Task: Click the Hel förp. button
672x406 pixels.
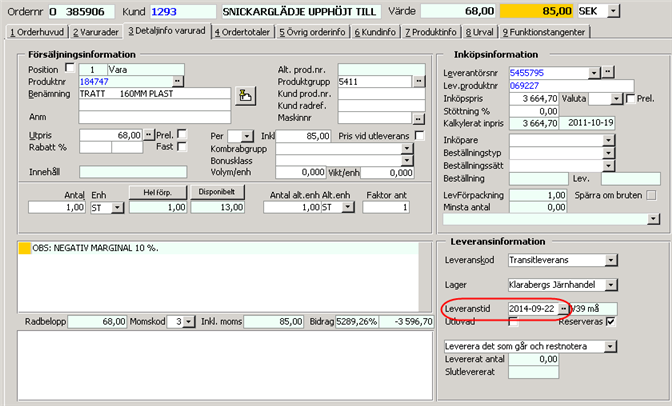Action: pos(158,192)
